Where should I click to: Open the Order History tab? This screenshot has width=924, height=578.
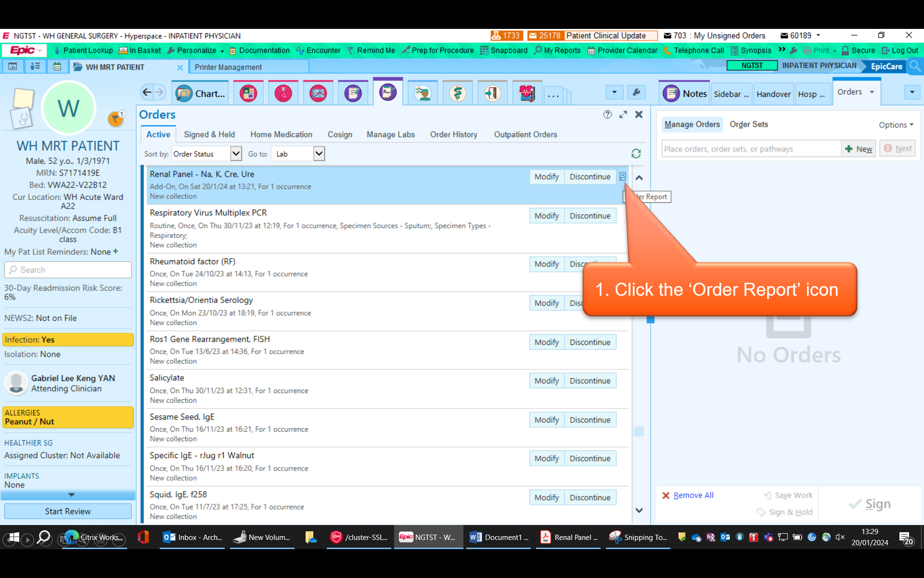[453, 135]
